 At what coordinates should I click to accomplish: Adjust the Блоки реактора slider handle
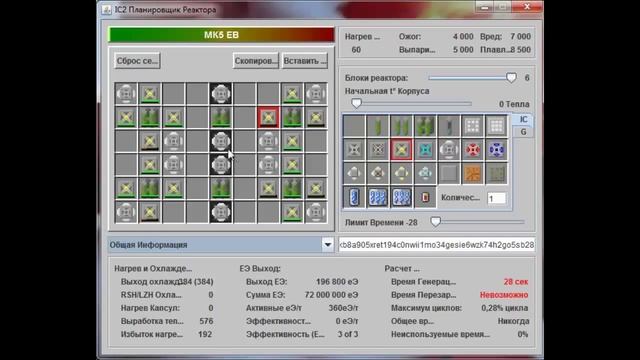click(x=511, y=78)
